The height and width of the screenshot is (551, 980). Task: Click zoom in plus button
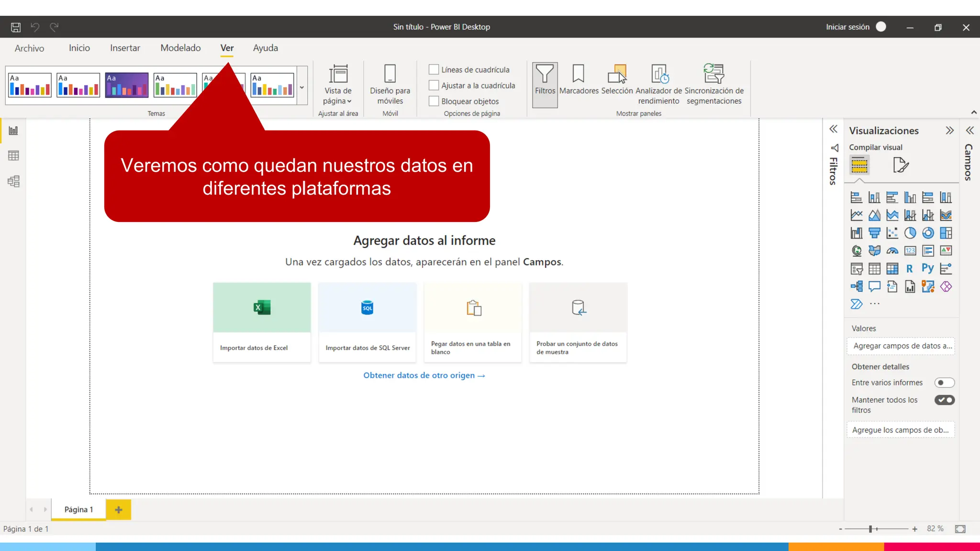(914, 529)
